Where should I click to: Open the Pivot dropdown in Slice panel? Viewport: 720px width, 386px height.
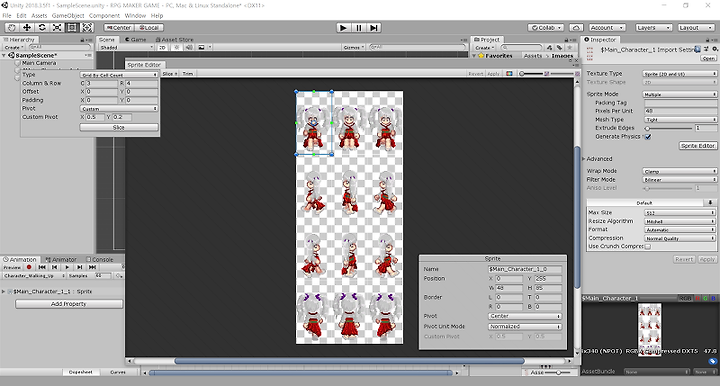tap(119, 109)
